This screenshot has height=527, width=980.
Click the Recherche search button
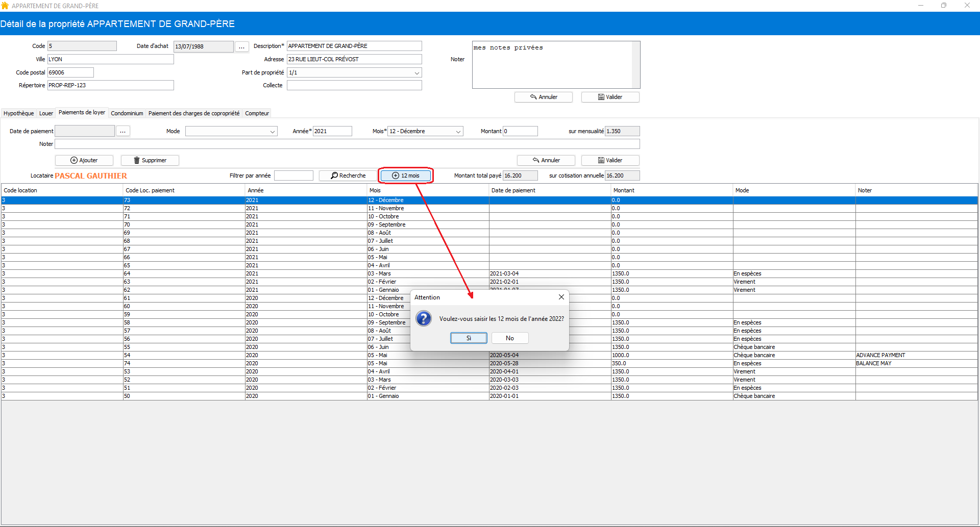(x=348, y=175)
